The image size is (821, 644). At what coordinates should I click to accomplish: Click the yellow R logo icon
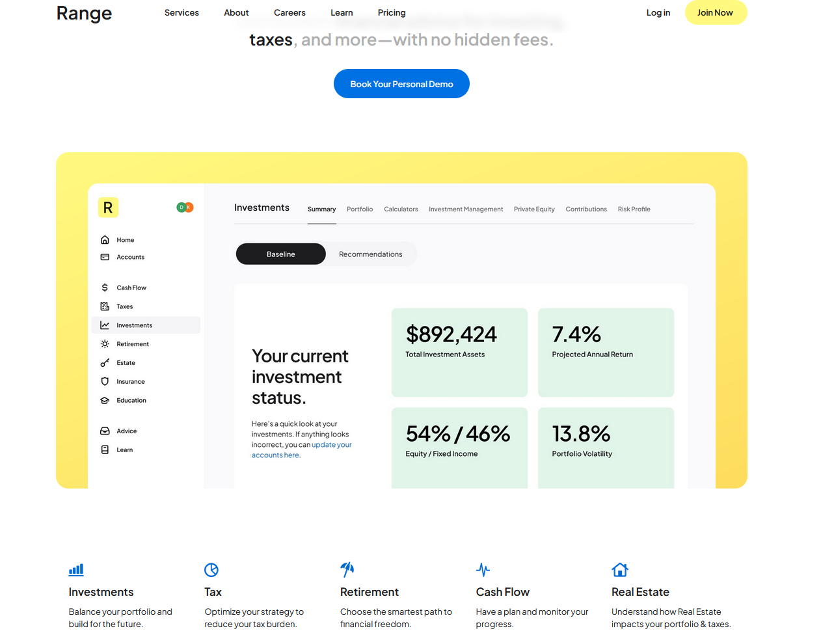pyautogui.click(x=108, y=208)
